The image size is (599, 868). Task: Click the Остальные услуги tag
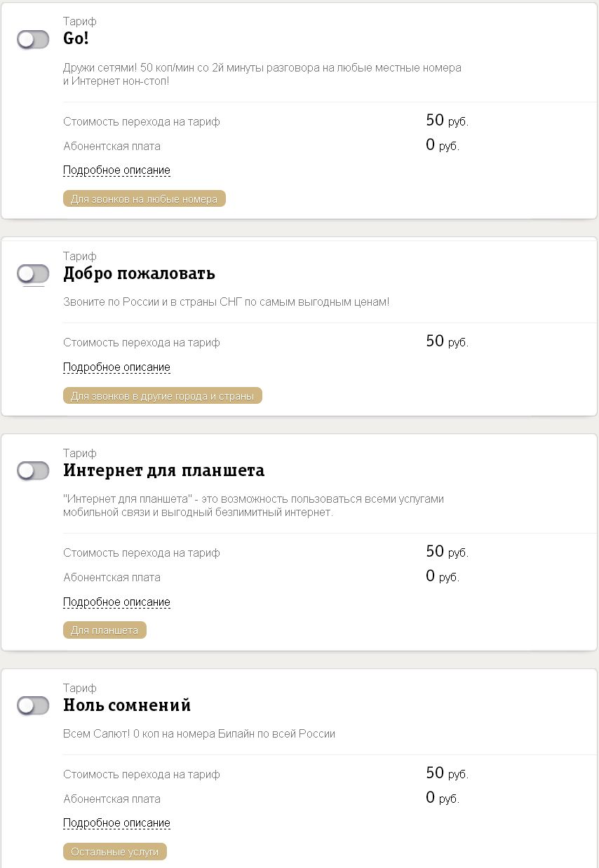click(114, 852)
